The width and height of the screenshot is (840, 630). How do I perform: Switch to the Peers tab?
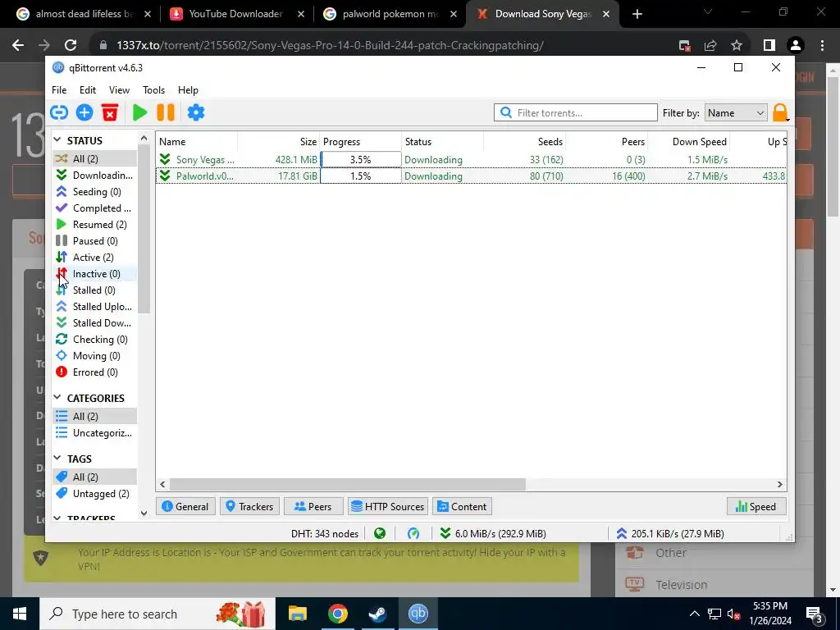tap(313, 506)
